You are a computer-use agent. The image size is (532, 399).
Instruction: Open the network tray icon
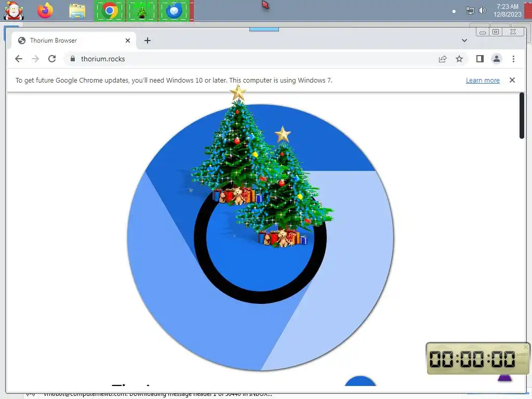pos(470,11)
